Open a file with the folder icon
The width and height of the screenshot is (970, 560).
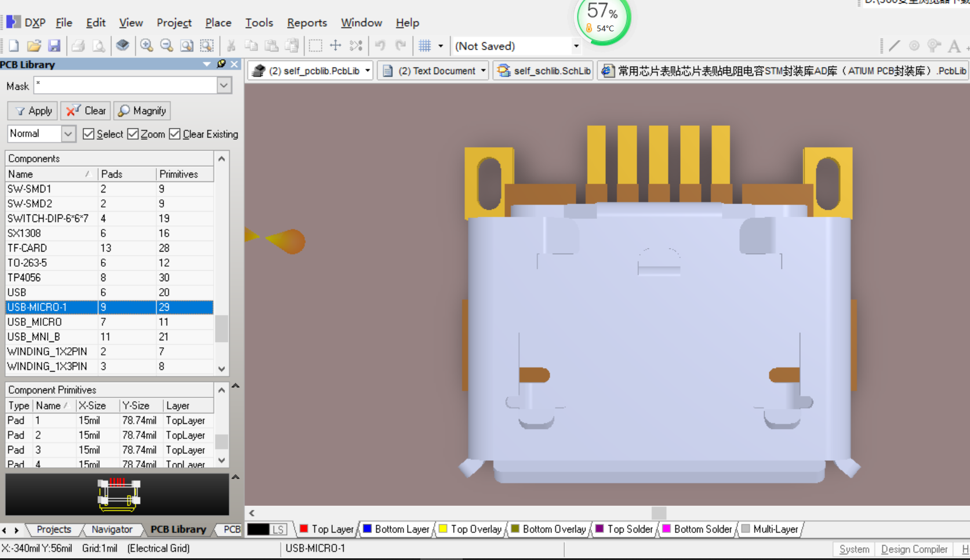tap(34, 45)
